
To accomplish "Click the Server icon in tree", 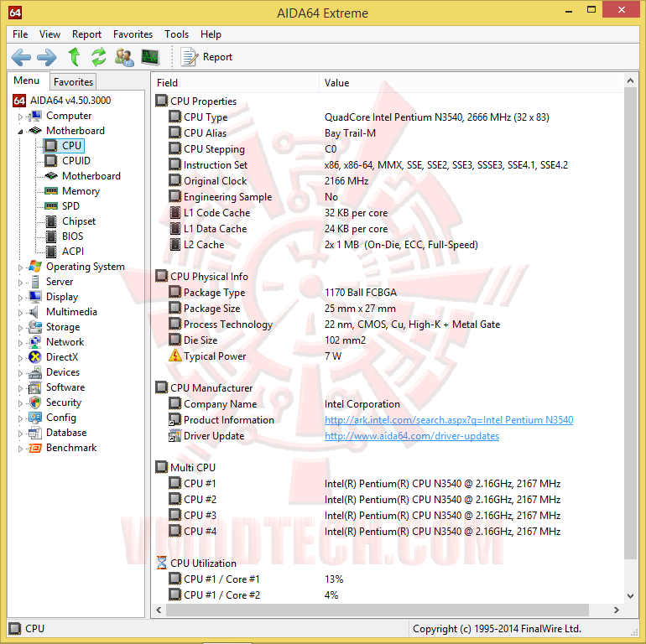I will 35,282.
